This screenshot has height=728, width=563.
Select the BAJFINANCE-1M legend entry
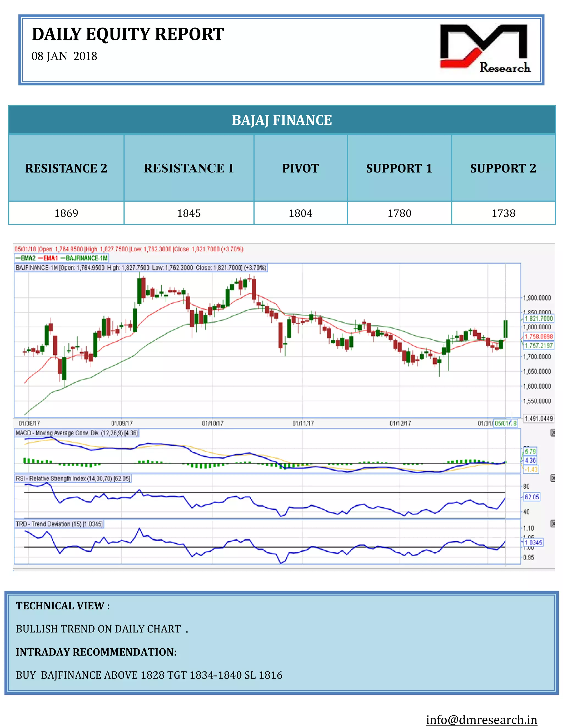(x=84, y=258)
